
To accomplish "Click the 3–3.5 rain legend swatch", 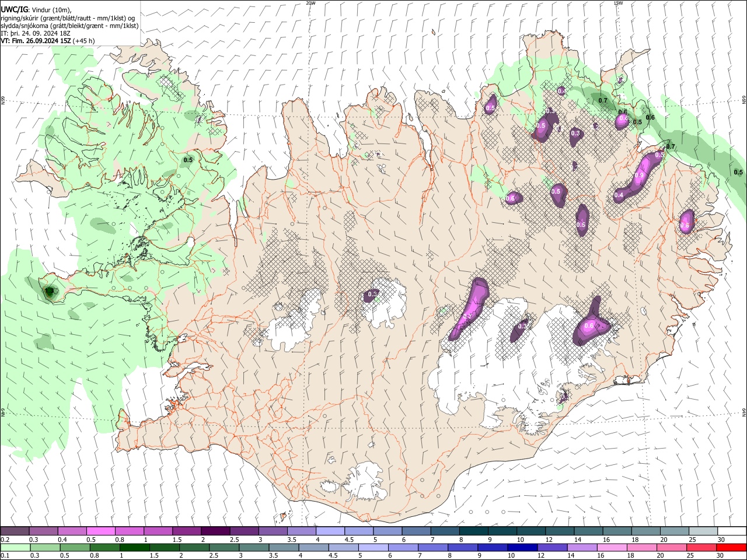I will [x=254, y=548].
